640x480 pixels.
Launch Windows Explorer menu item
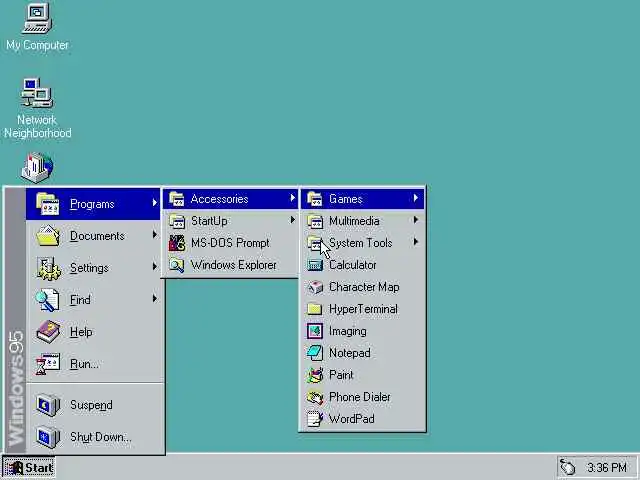point(231,265)
